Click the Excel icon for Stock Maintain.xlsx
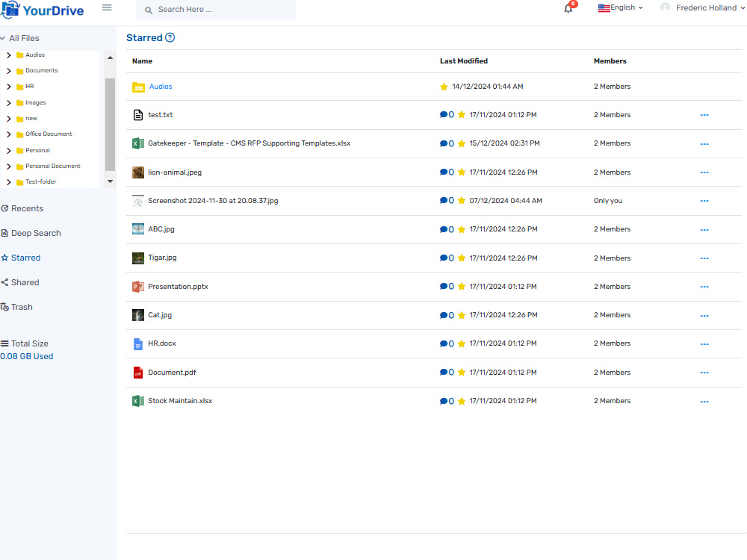 pyautogui.click(x=138, y=401)
